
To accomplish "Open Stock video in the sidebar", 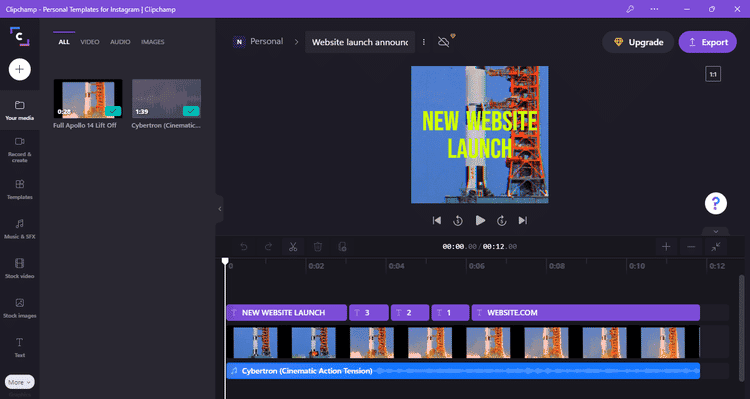I will tap(20, 268).
